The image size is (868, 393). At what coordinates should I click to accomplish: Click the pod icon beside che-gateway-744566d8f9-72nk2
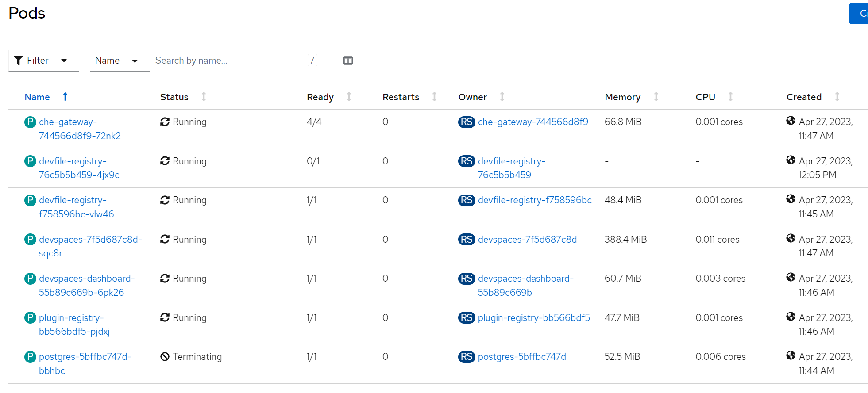pyautogui.click(x=30, y=122)
